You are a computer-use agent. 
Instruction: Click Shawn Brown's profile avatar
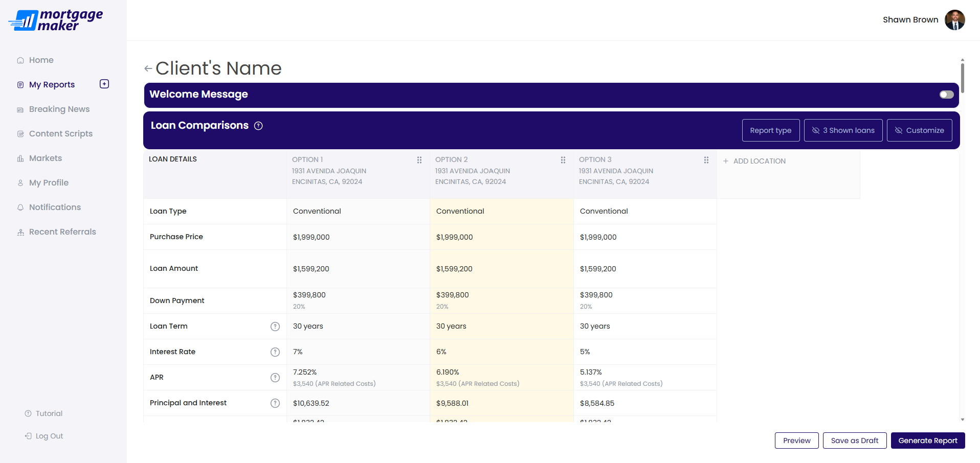tap(954, 20)
